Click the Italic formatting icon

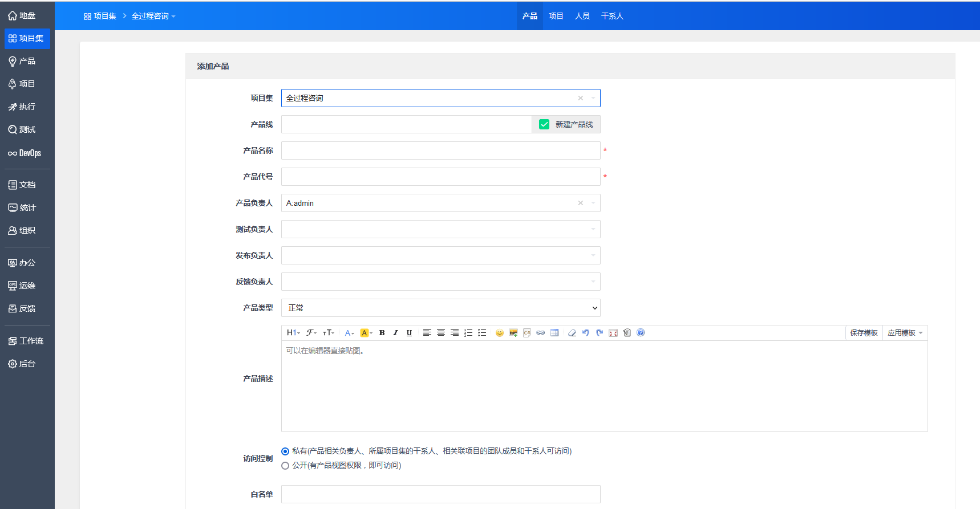pos(395,333)
